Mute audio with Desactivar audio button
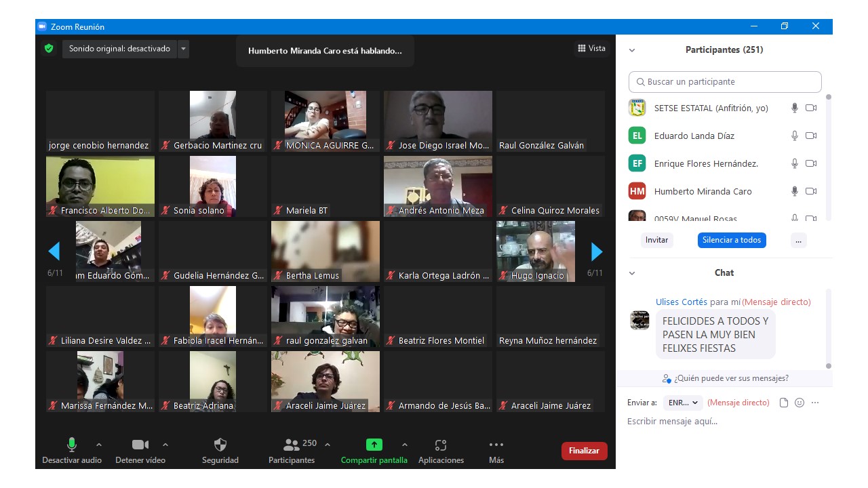 (72, 451)
